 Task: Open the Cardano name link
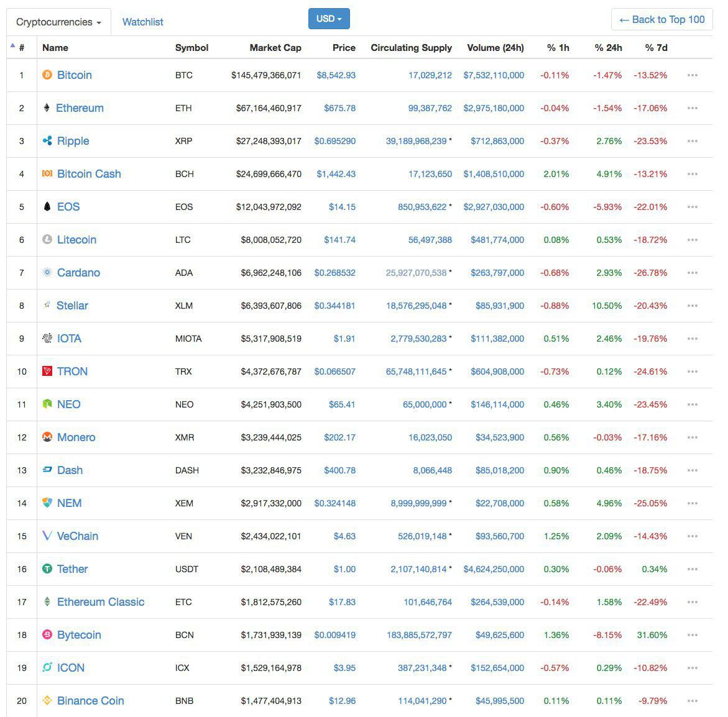point(78,272)
